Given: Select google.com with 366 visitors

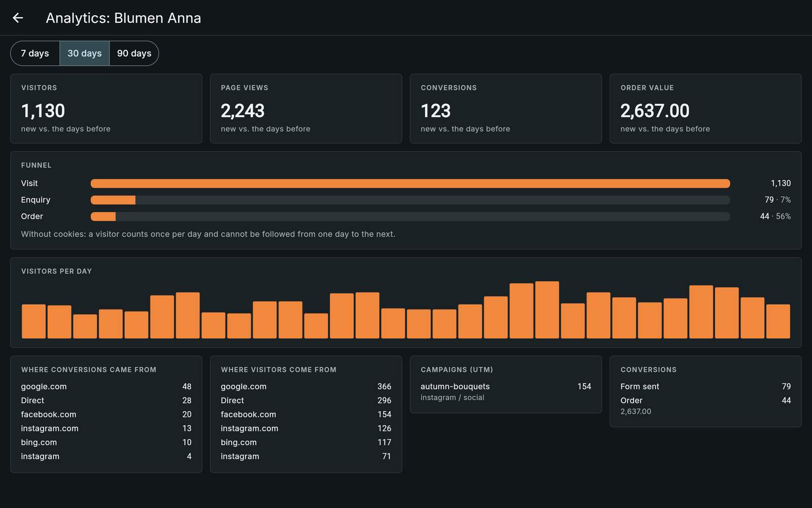Looking at the screenshot, I should click(306, 387).
